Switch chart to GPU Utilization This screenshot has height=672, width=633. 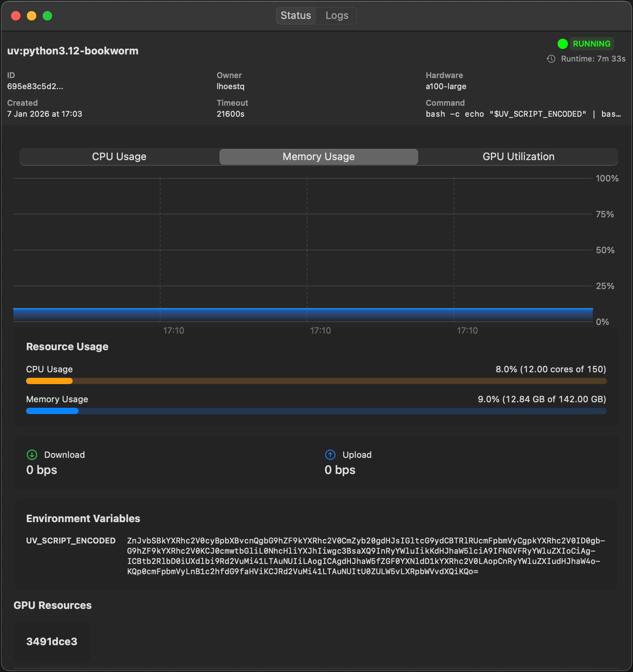pos(518,157)
